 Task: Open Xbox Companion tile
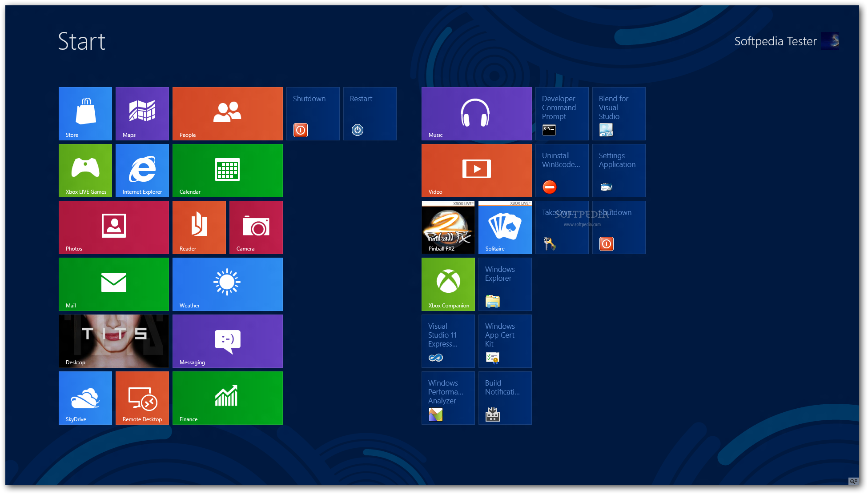[x=448, y=284]
